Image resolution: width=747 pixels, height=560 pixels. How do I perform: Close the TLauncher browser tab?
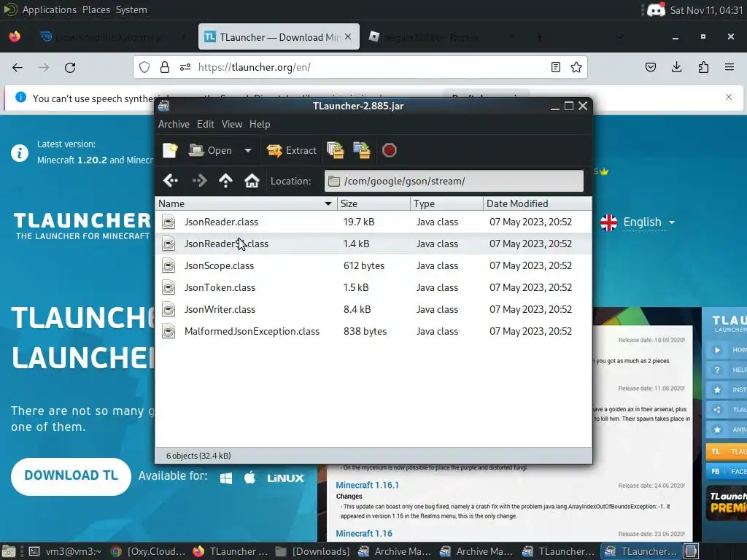348,36
